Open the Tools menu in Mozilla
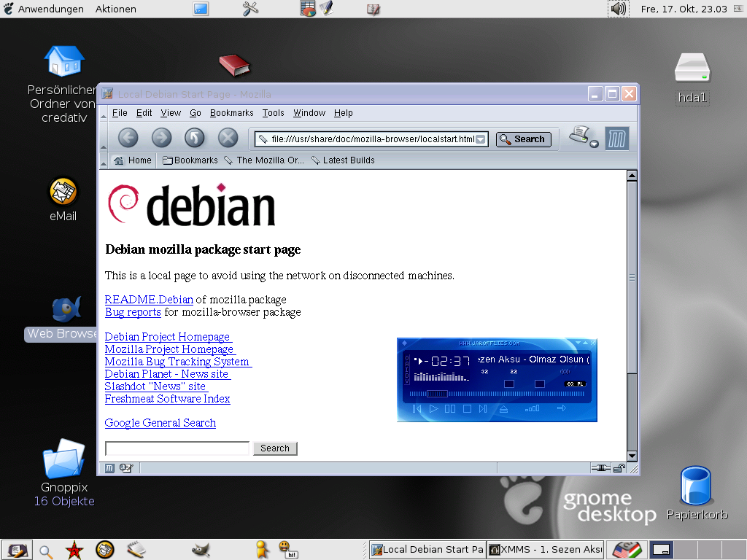 (x=273, y=113)
